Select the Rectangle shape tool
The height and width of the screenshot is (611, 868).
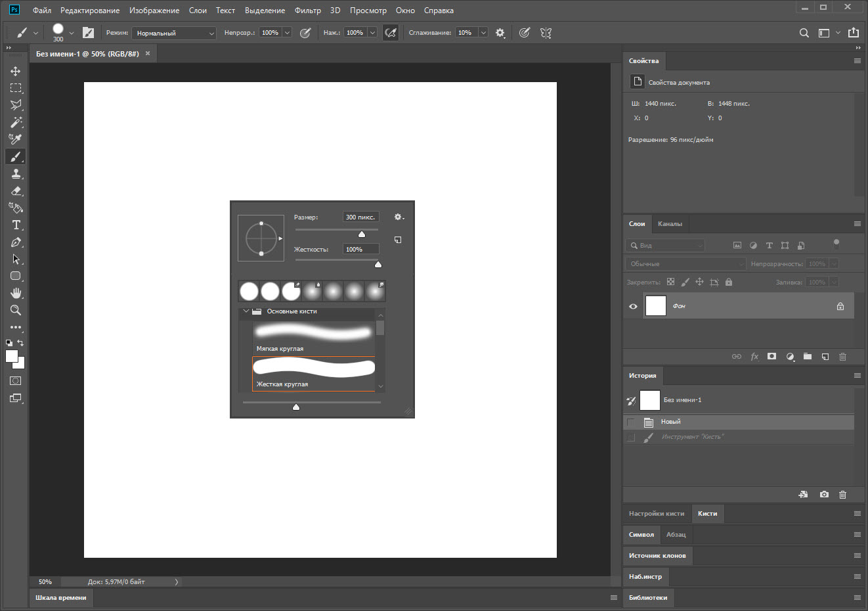coord(16,276)
